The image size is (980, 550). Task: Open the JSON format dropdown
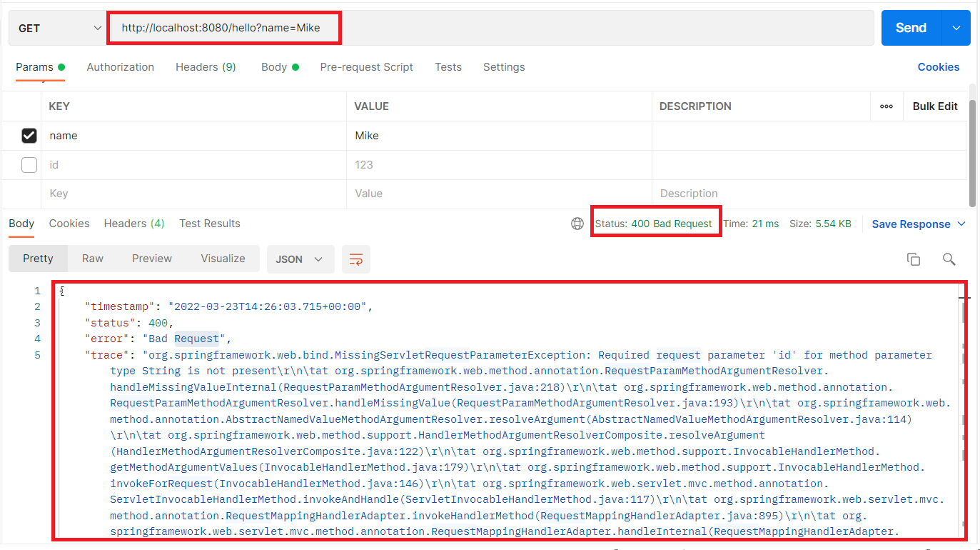300,259
